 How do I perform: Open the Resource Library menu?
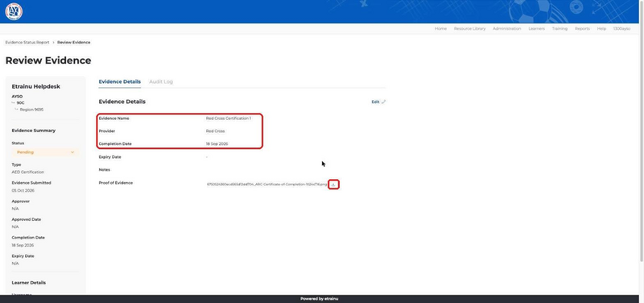click(469, 29)
